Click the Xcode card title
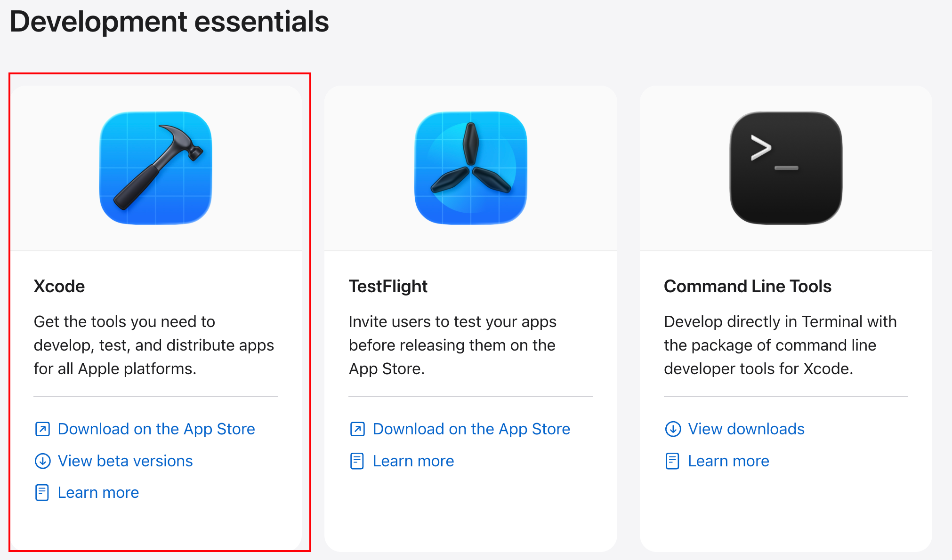This screenshot has width=952, height=560. (59, 286)
